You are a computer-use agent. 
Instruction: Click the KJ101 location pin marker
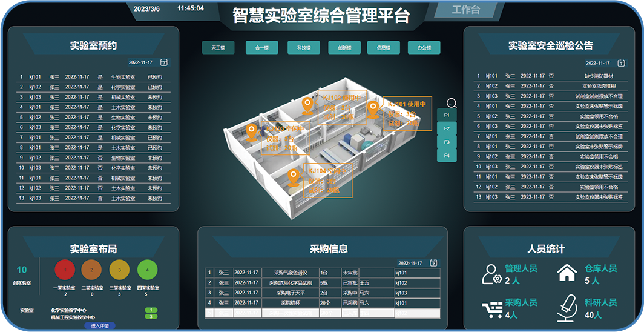[x=373, y=109]
